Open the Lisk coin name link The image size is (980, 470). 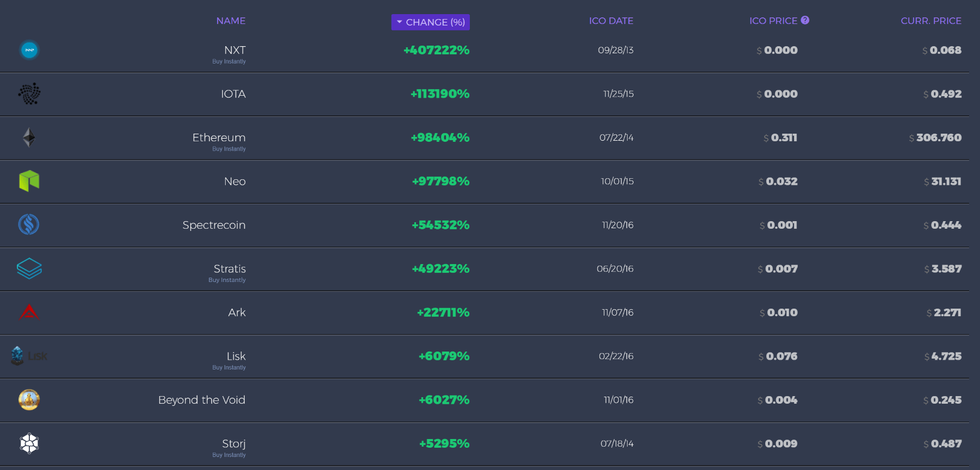pyautogui.click(x=236, y=356)
